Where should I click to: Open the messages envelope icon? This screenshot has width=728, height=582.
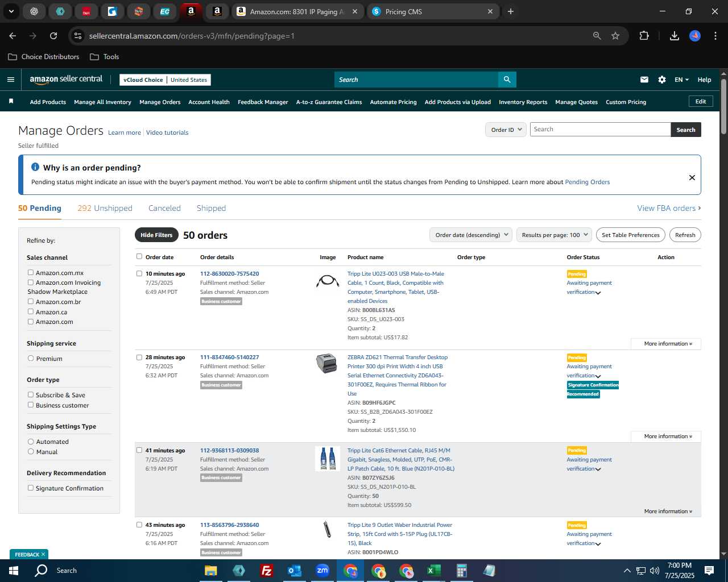tap(644, 80)
